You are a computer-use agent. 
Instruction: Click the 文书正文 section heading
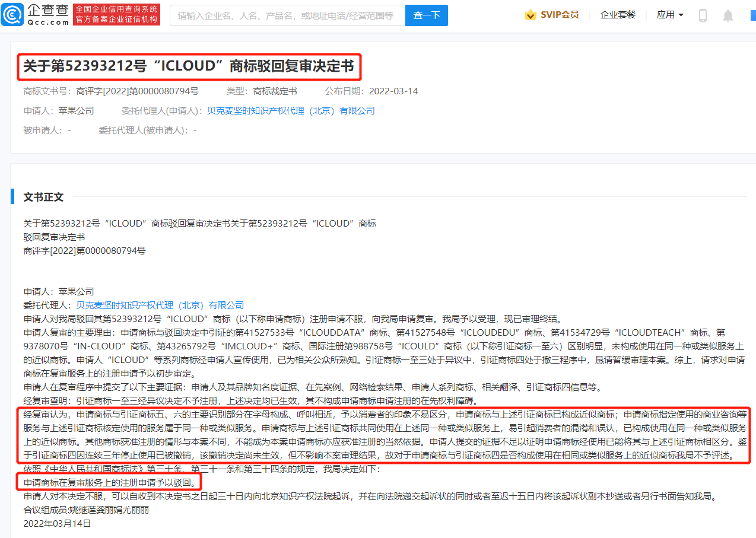coord(43,197)
